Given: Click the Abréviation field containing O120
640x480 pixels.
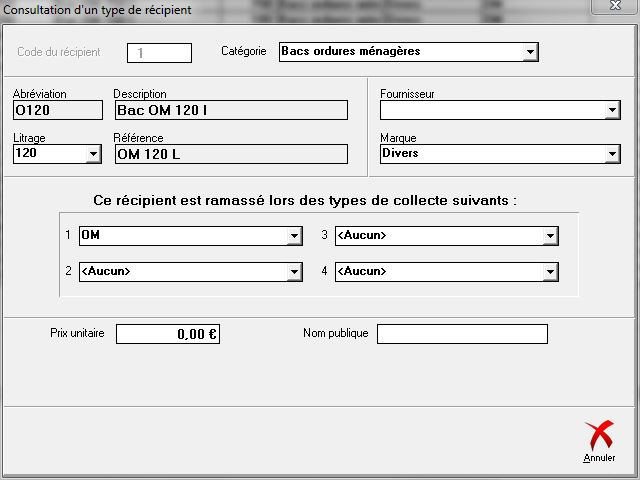Looking at the screenshot, I should click(58, 110).
